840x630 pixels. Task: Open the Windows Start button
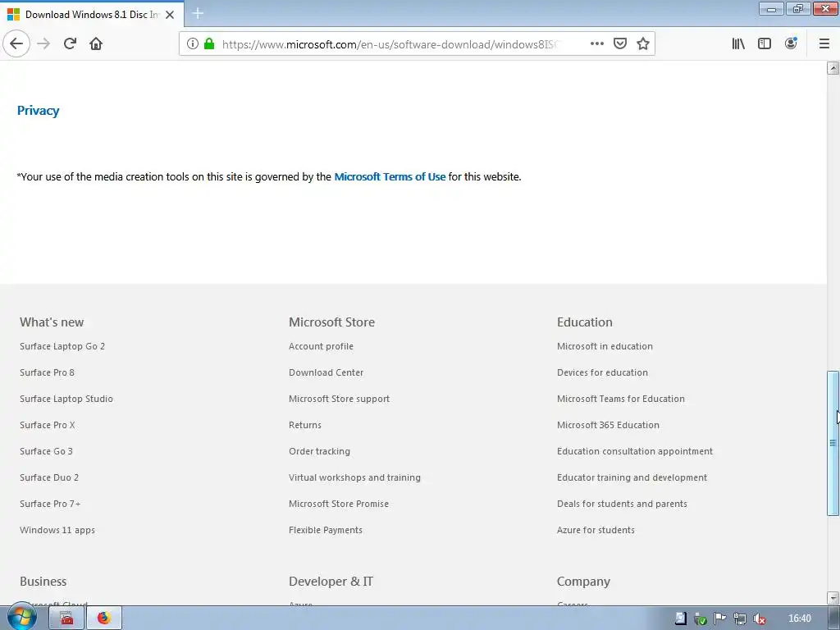click(22, 617)
